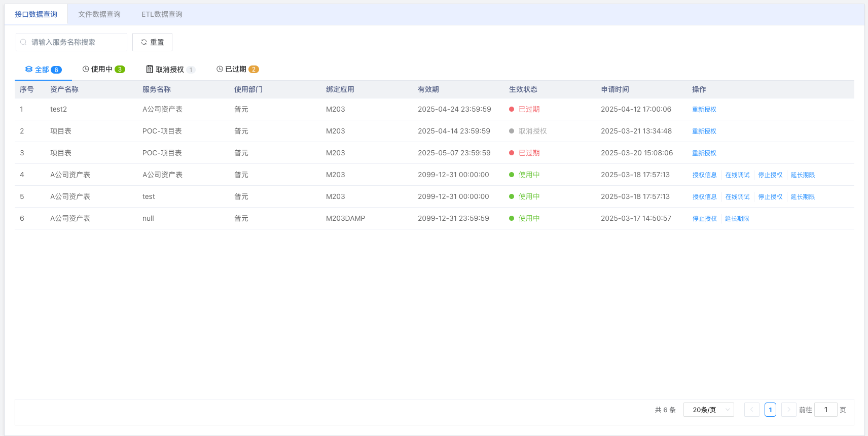The width and height of the screenshot is (868, 436).
Task: Click the search magnifier icon
Action: [23, 42]
